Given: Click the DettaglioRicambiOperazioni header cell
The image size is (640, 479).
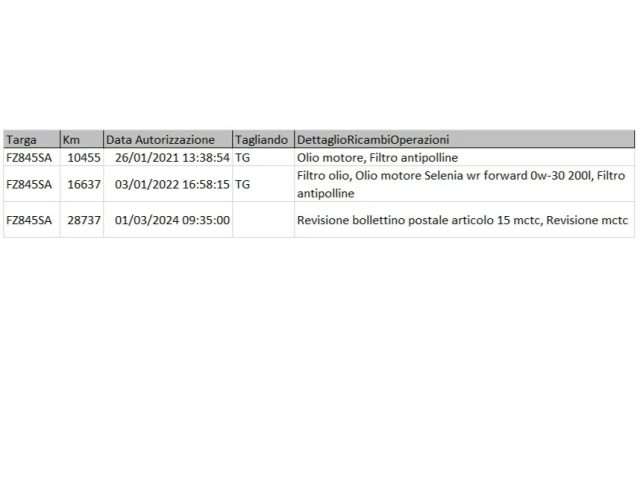Looking at the screenshot, I should (x=464, y=140).
